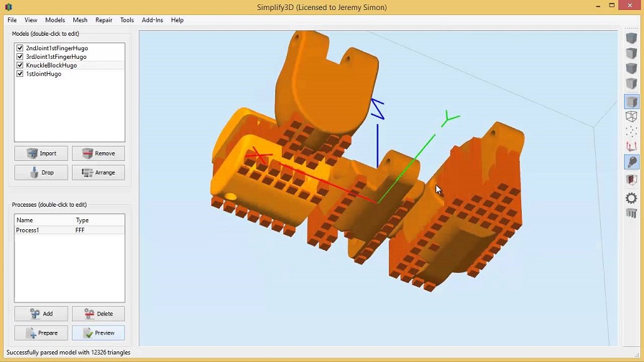Uncheck the KnuckleBlockHugo checkbox

coord(19,65)
